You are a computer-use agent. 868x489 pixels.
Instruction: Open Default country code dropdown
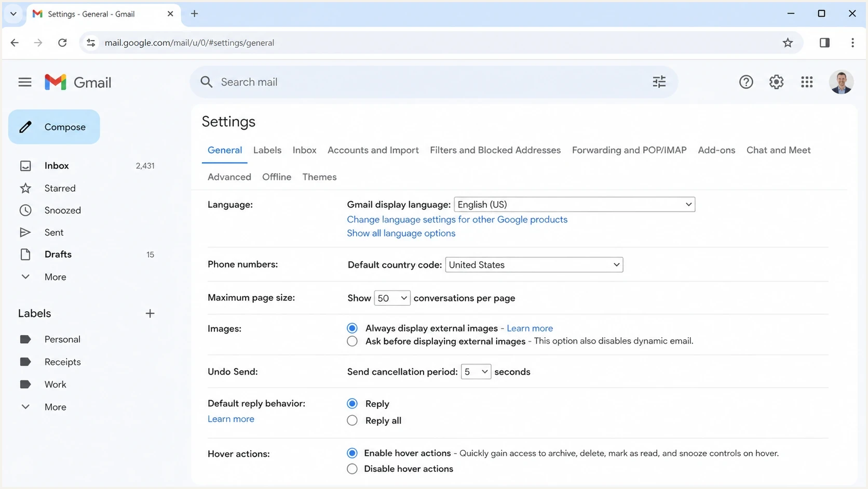point(534,265)
